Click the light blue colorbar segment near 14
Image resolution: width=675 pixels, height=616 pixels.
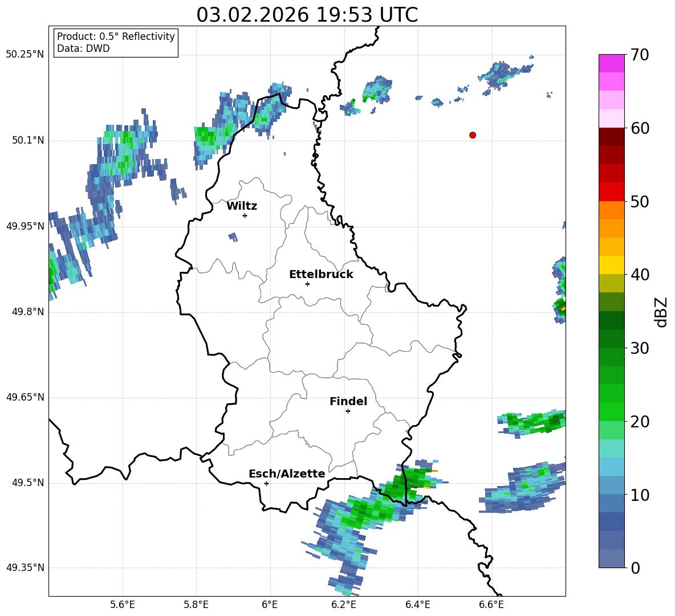pos(611,467)
